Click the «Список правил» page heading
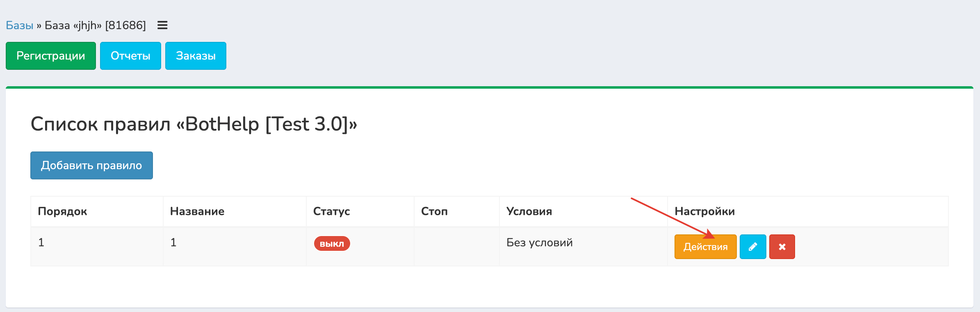The height and width of the screenshot is (312, 980). click(x=194, y=124)
